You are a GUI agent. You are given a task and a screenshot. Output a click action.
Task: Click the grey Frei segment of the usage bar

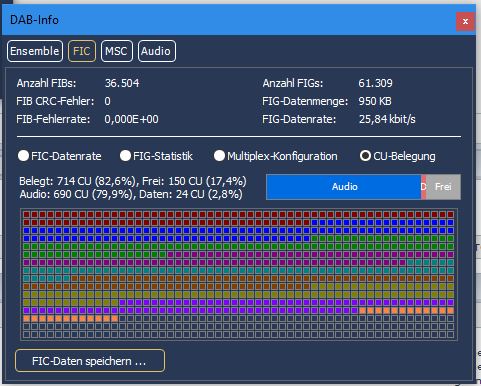point(443,187)
